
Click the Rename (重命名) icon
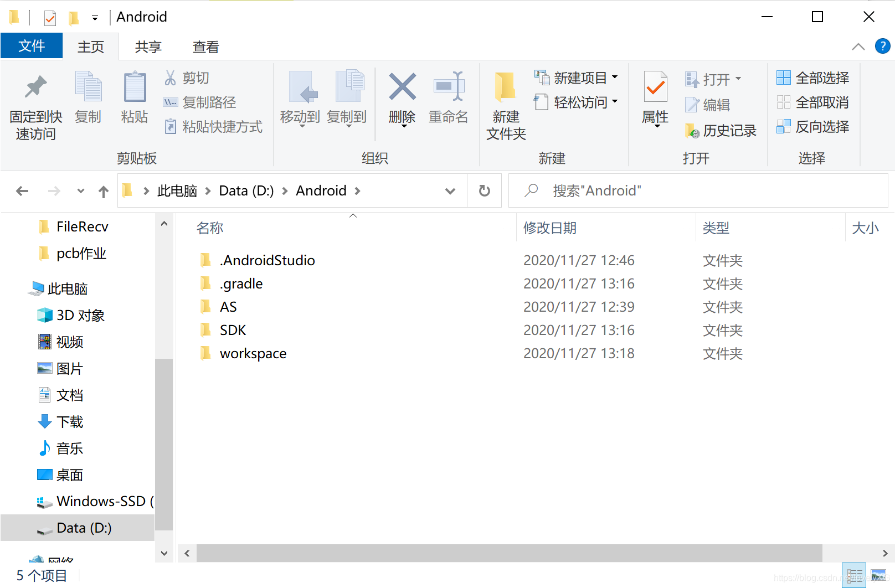449,87
